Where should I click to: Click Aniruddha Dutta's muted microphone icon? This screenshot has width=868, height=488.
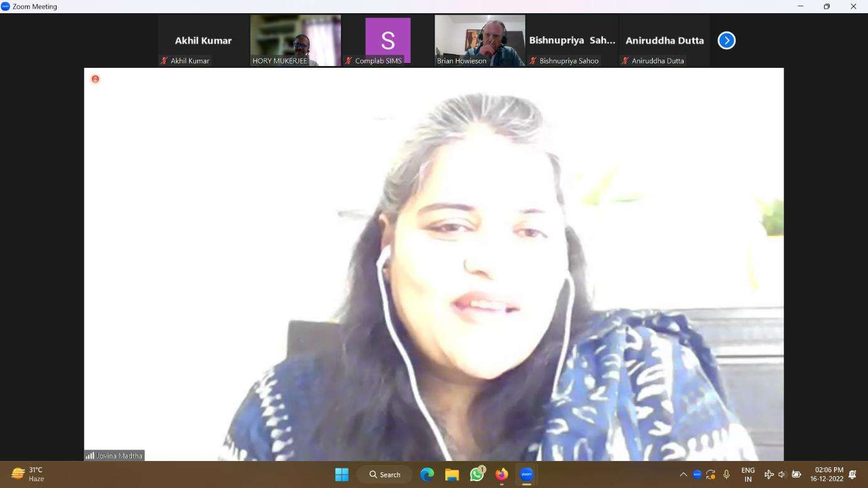[625, 61]
